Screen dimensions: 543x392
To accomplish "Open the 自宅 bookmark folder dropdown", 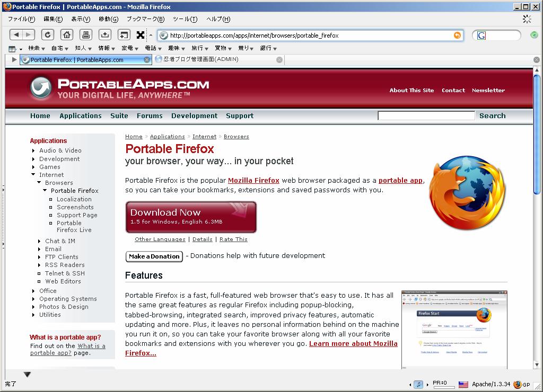I will tap(59, 48).
